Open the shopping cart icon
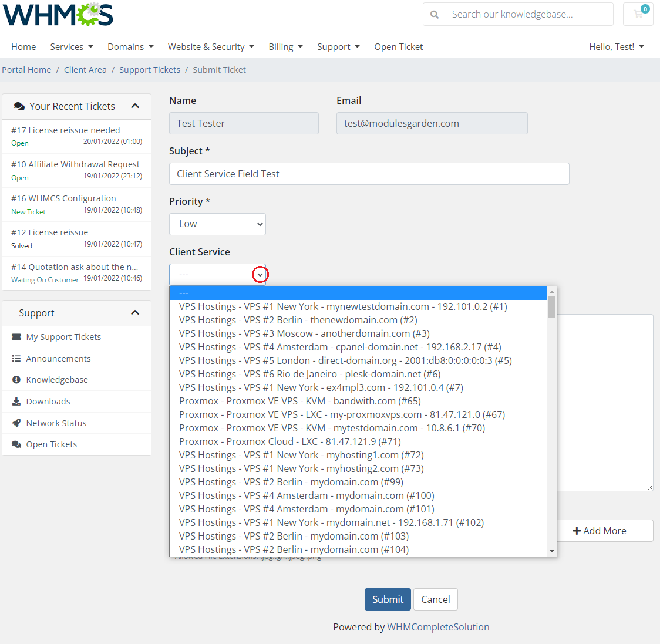Viewport: 660px width, 644px height. pos(638,14)
